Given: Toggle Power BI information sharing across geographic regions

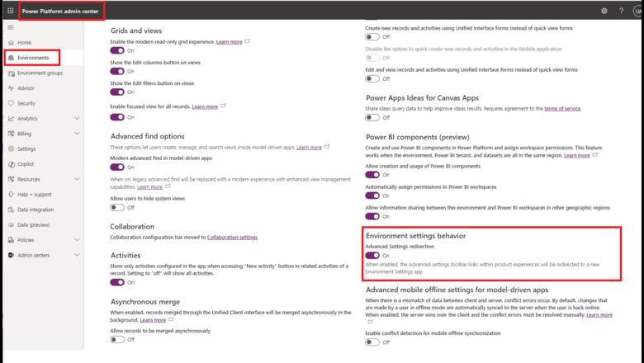Looking at the screenshot, I should tap(372, 217).
